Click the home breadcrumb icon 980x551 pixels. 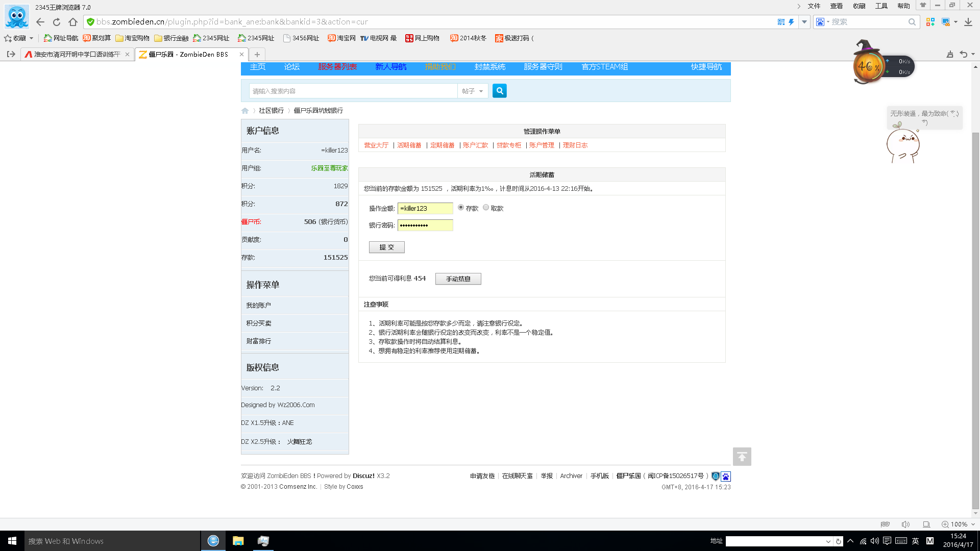tap(245, 111)
